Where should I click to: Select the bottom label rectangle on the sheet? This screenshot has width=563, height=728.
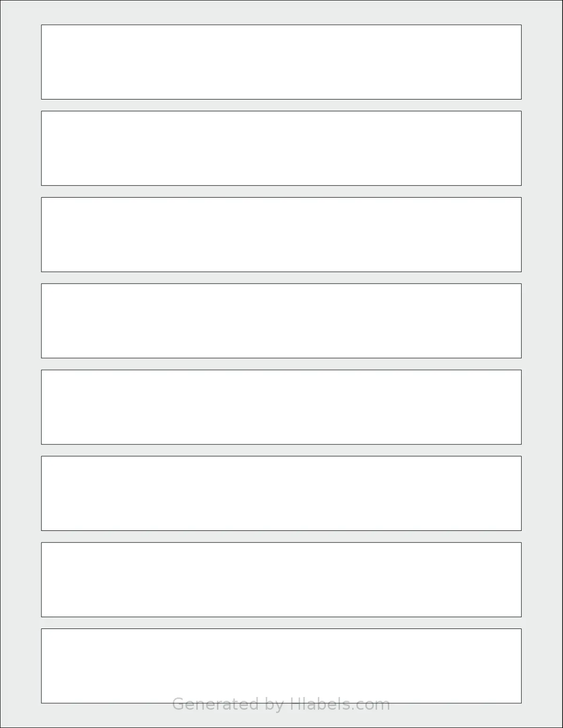pos(281,666)
